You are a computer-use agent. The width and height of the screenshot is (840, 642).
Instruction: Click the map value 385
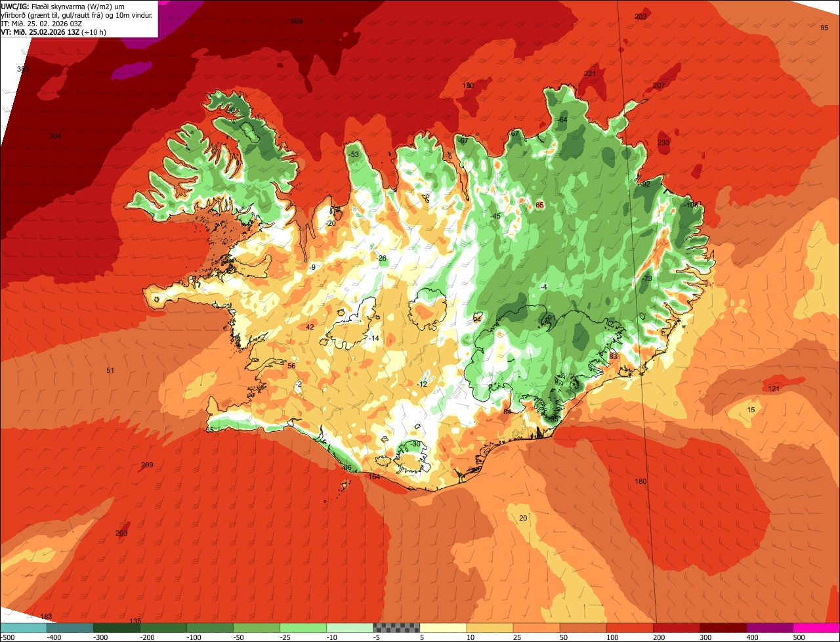[23, 69]
